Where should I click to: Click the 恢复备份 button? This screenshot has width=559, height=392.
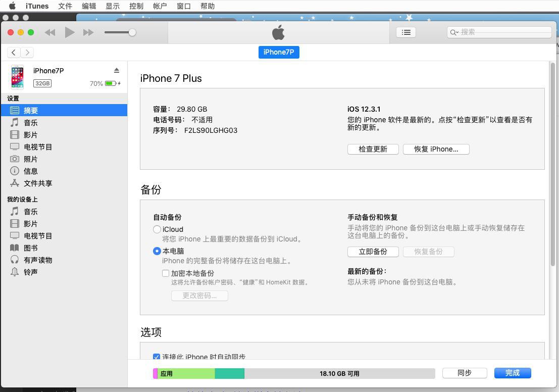(x=429, y=252)
